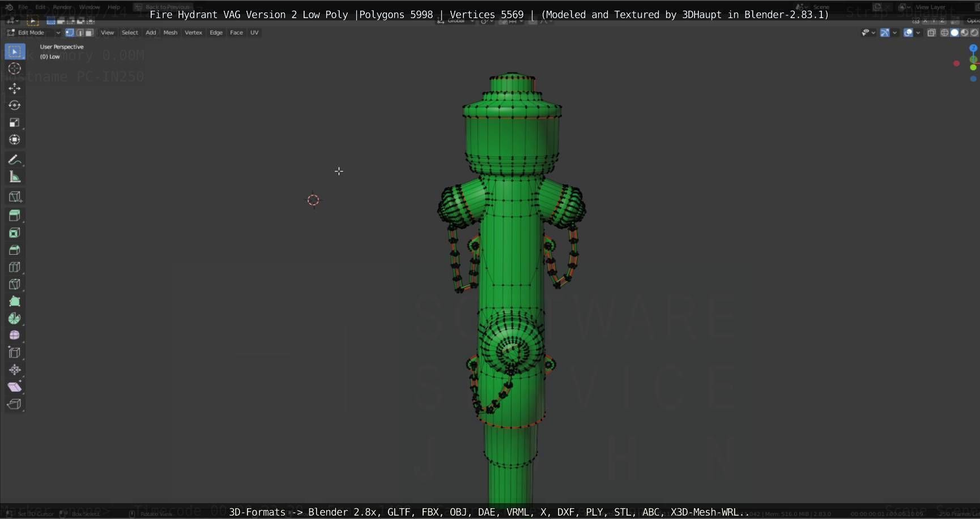The height and width of the screenshot is (519, 980).
Task: Set selection mode to new selection
Action: click(51, 21)
